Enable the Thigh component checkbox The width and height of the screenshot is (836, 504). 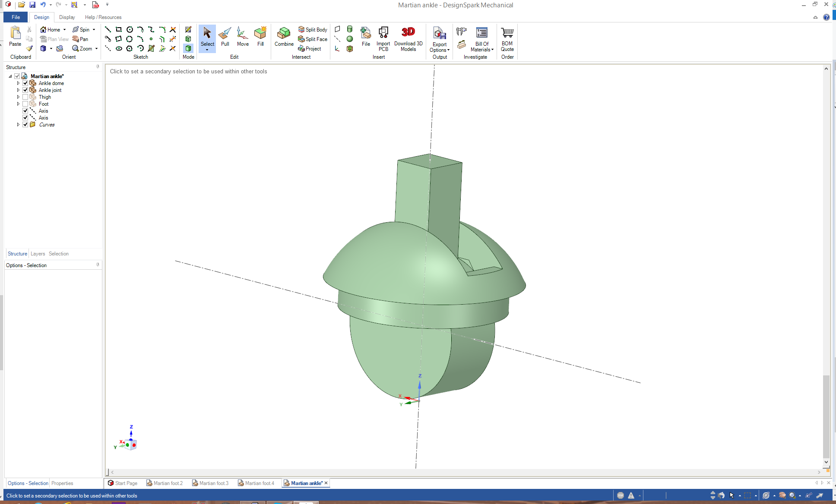(x=25, y=97)
